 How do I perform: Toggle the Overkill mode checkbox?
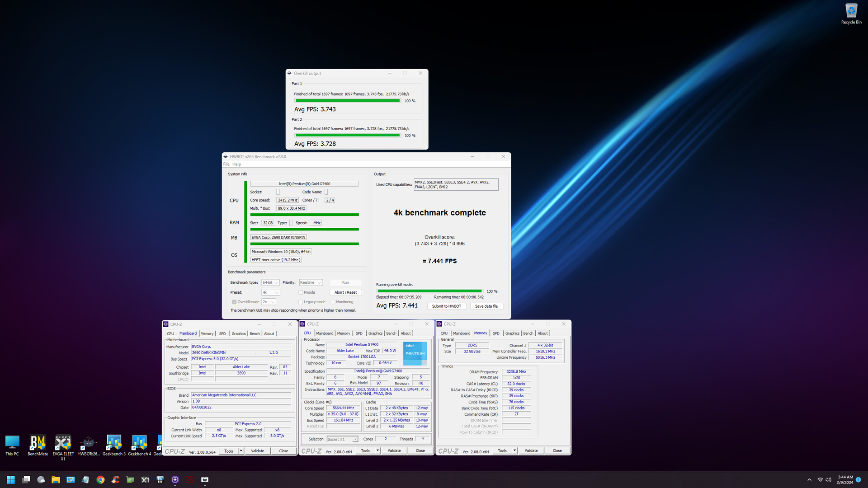[x=234, y=302]
